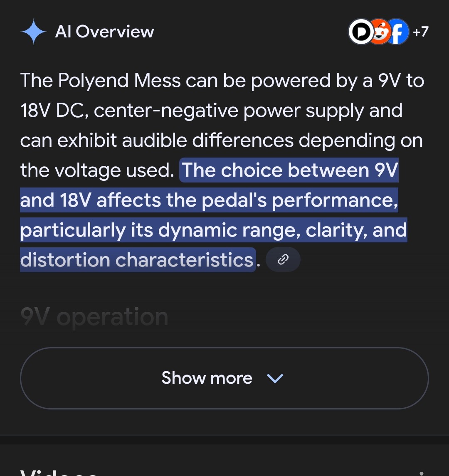The width and height of the screenshot is (449, 476).
Task: Click the chevron inside the Show more button
Action: tap(274, 378)
